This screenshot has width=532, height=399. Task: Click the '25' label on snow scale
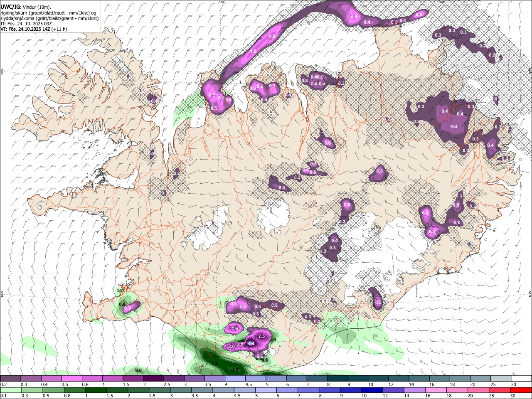(493, 384)
